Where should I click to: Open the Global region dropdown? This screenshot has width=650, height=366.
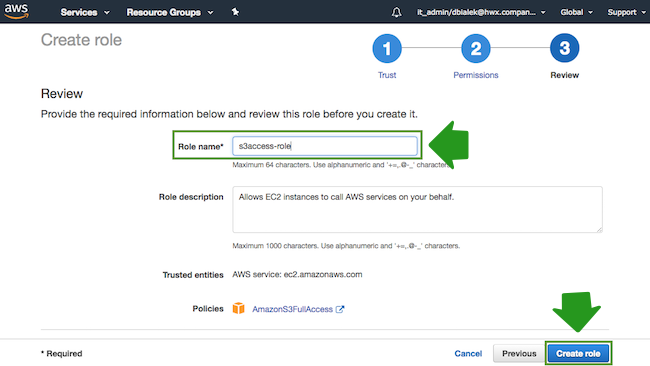point(576,12)
